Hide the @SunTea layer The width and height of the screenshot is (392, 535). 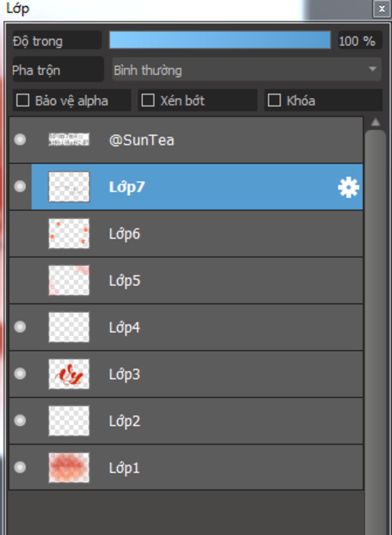tap(20, 139)
